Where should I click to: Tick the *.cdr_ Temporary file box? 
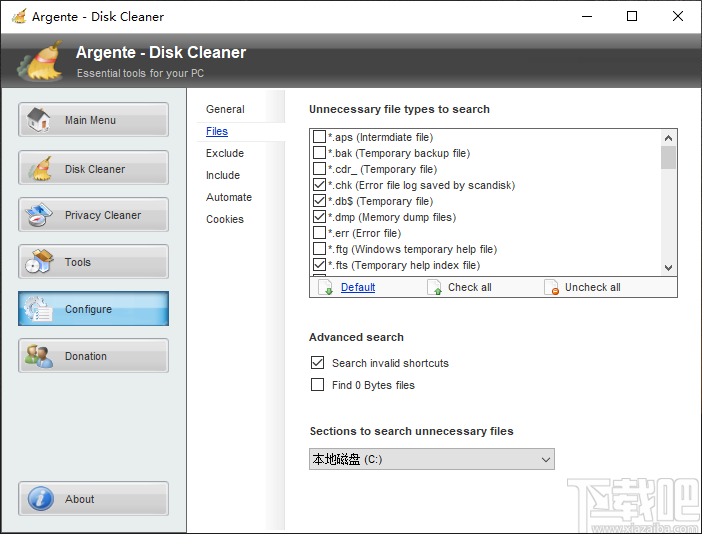(319, 169)
